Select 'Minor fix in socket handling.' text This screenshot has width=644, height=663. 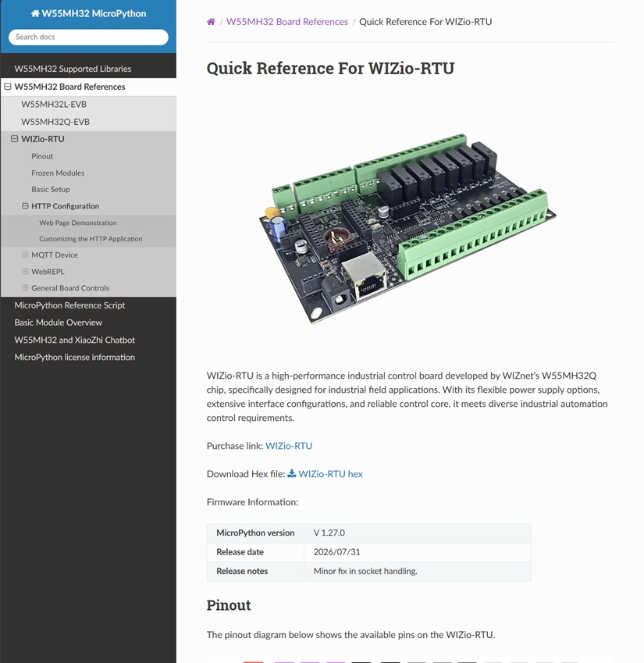click(365, 571)
